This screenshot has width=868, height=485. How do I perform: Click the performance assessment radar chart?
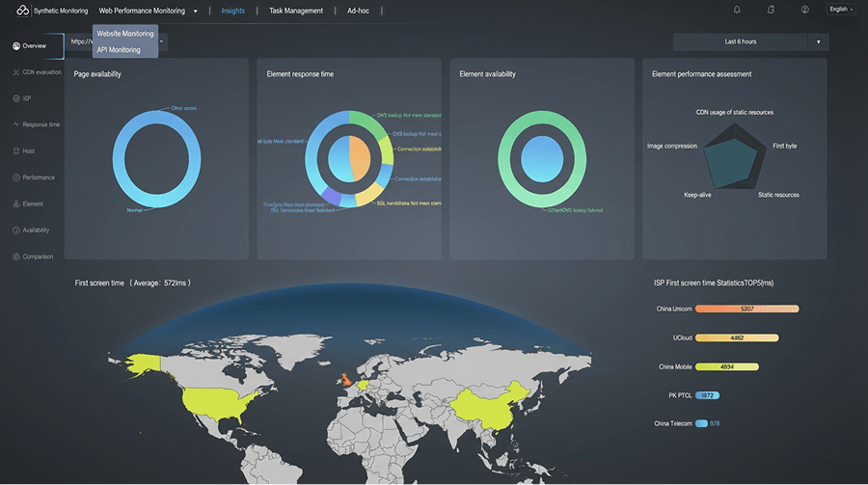734,156
